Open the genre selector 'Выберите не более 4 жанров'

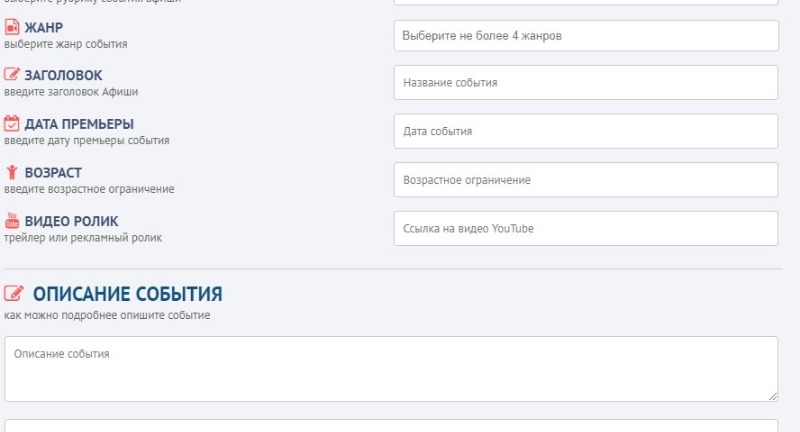(x=585, y=36)
